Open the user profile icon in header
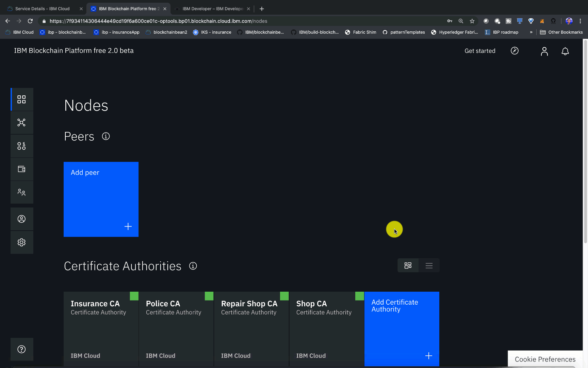The image size is (588, 368). pyautogui.click(x=544, y=51)
